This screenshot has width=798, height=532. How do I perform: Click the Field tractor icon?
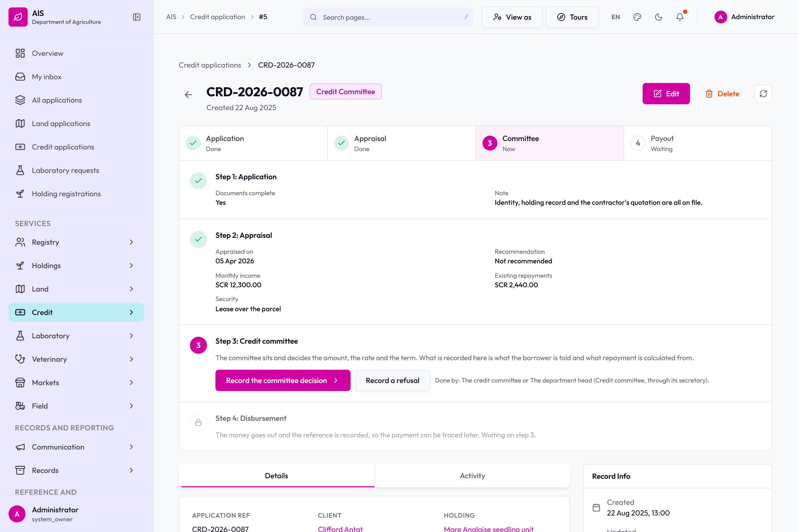tap(20, 406)
